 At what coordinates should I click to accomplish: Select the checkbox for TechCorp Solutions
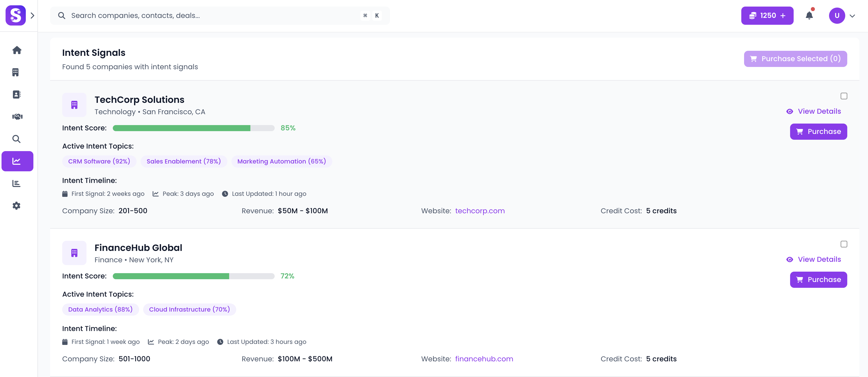coord(844,96)
